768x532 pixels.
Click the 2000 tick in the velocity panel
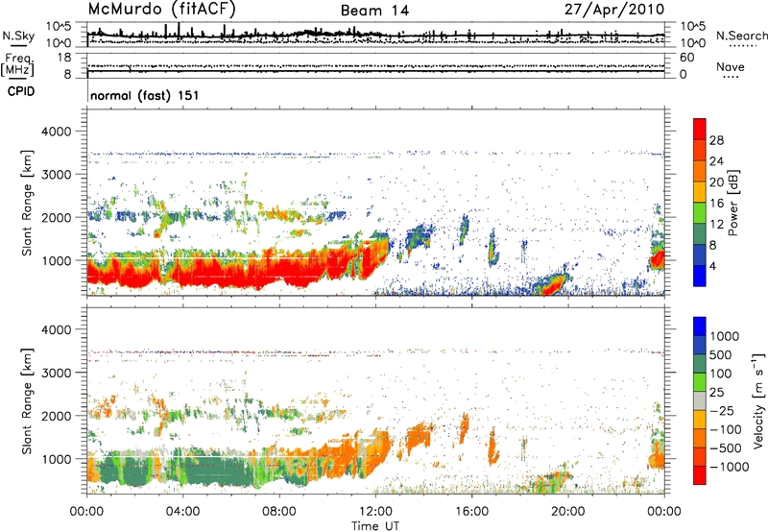click(57, 416)
